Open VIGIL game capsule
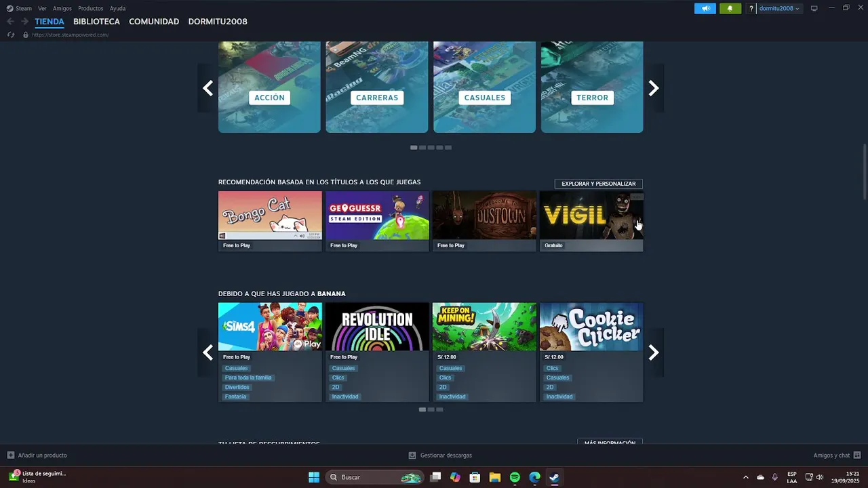868x488 pixels. tap(591, 221)
